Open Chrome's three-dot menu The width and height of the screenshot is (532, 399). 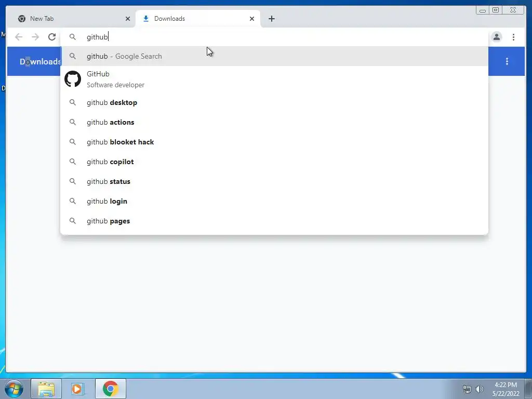coord(513,37)
